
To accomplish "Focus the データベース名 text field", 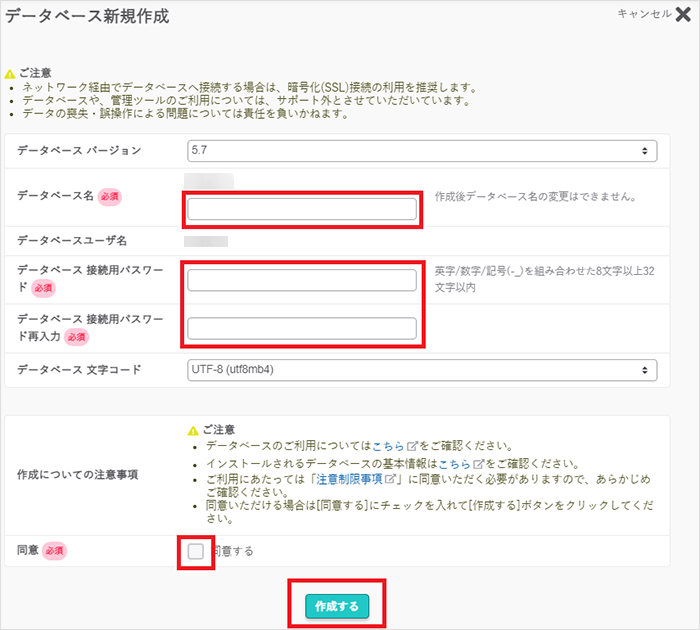I will click(x=302, y=209).
